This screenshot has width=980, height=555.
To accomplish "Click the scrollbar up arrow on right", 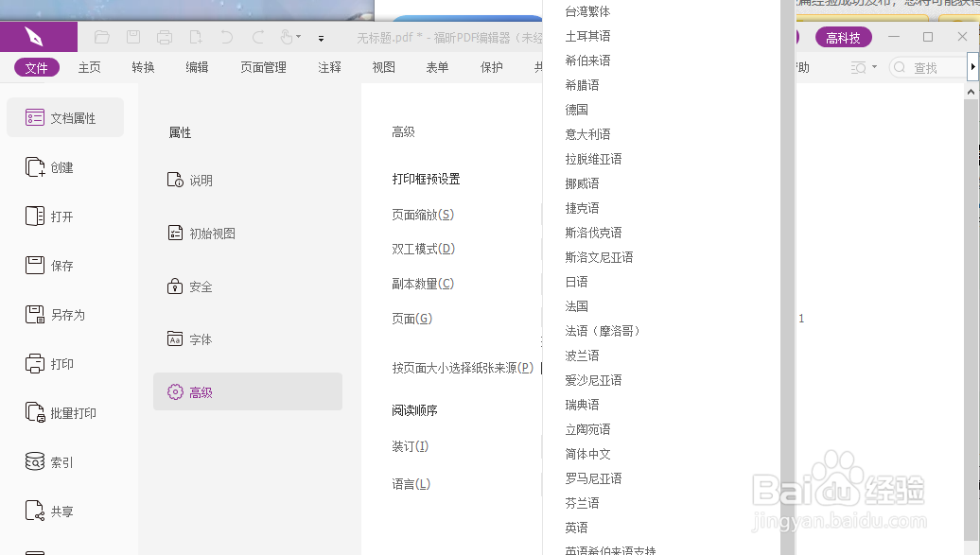I will point(971,92).
